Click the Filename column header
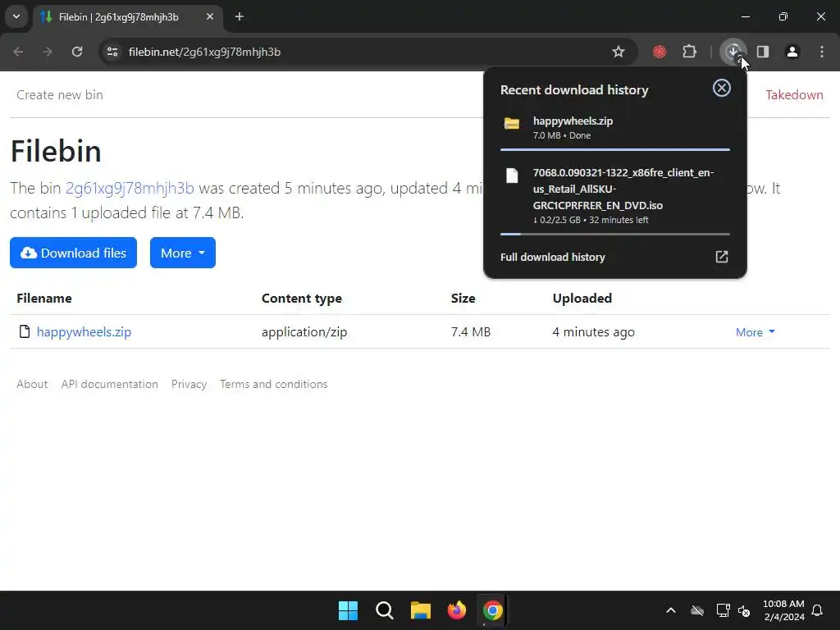Viewport: 840px width, 630px height. point(44,299)
